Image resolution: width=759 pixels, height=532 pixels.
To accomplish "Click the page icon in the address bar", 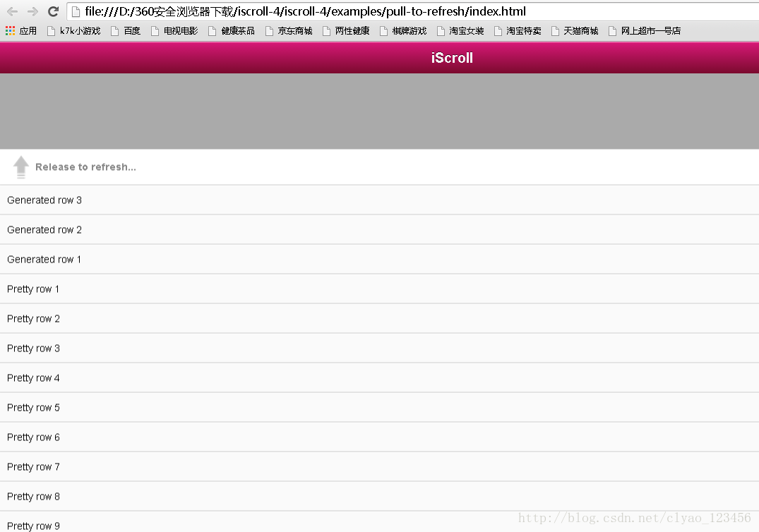I will (x=76, y=11).
